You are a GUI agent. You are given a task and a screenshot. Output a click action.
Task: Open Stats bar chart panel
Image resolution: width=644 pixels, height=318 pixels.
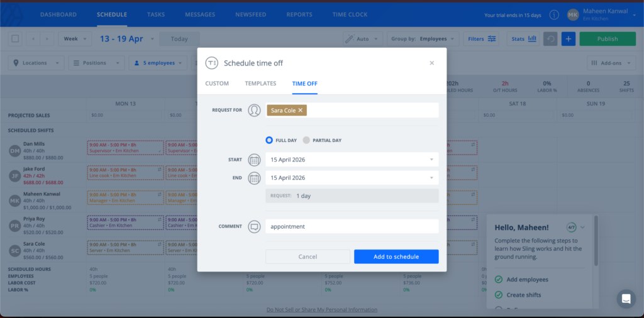(x=523, y=39)
